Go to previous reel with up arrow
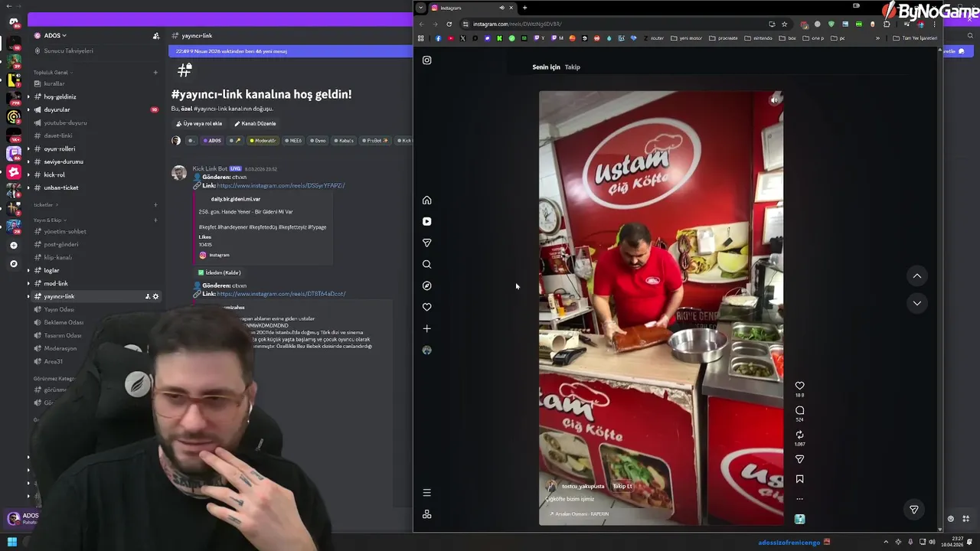Image resolution: width=980 pixels, height=551 pixels. pos(916,275)
